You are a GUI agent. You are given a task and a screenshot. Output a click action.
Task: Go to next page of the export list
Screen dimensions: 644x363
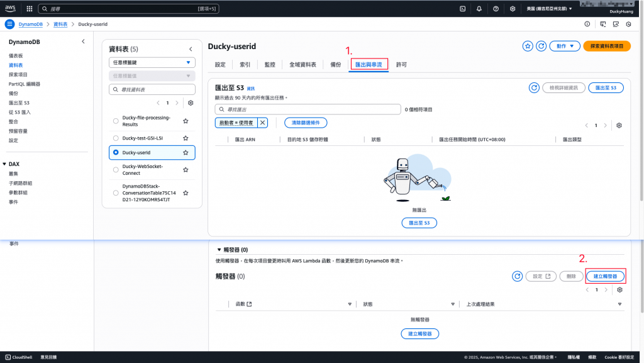(606, 125)
